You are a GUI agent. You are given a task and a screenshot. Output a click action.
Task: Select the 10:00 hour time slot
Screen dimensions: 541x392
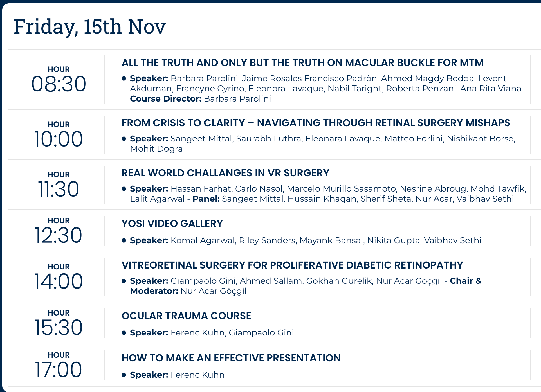tap(59, 135)
